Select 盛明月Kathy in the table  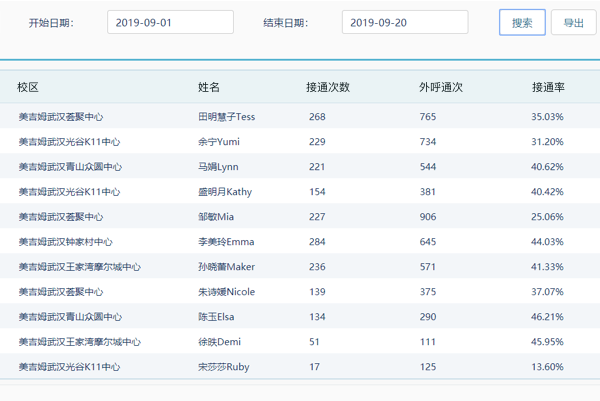[225, 192]
